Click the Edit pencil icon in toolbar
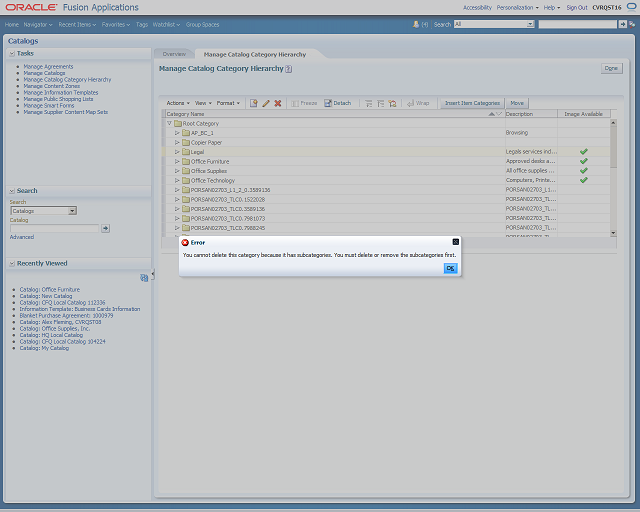 pos(266,103)
